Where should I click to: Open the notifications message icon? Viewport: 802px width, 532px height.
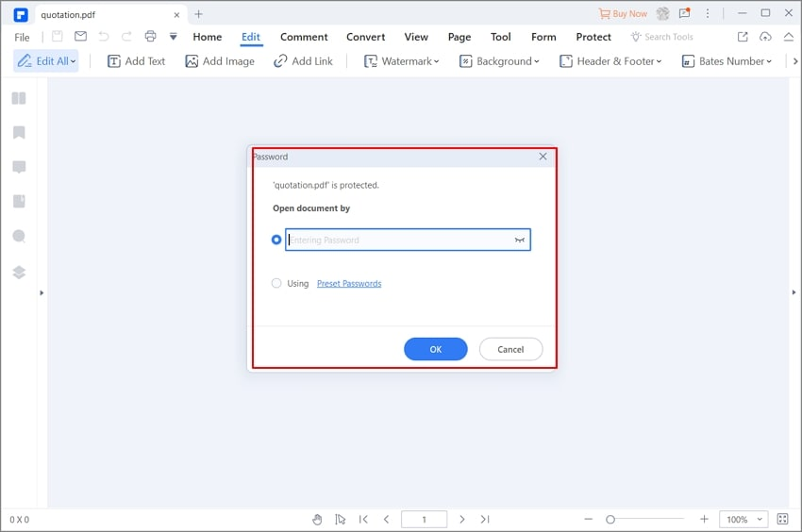click(685, 13)
